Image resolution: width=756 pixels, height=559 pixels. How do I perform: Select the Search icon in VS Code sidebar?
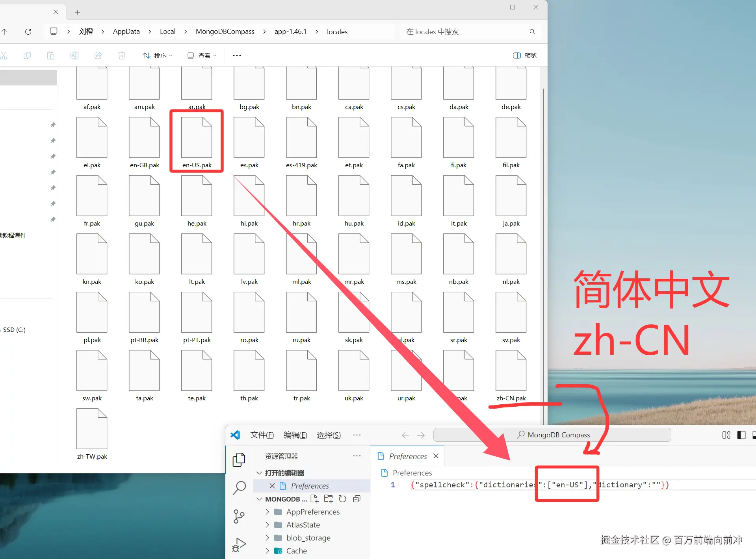[x=239, y=488]
